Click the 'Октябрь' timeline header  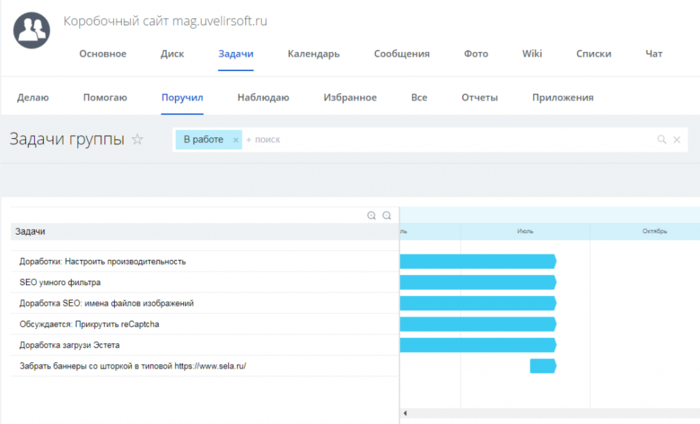point(654,231)
